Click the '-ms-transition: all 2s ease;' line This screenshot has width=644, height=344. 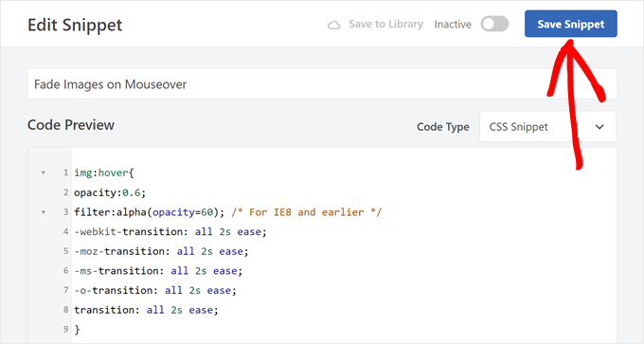coord(158,271)
